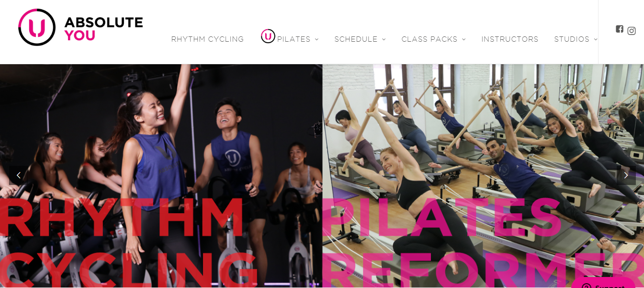Click the ABSOLUTE YOU wordmark
The width and height of the screenshot is (644, 288).
click(x=103, y=29)
